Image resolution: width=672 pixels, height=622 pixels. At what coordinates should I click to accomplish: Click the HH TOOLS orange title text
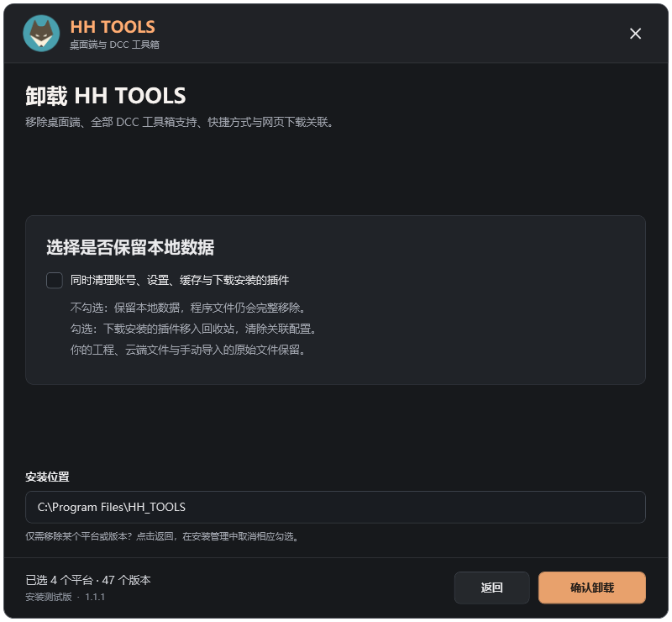[113, 27]
